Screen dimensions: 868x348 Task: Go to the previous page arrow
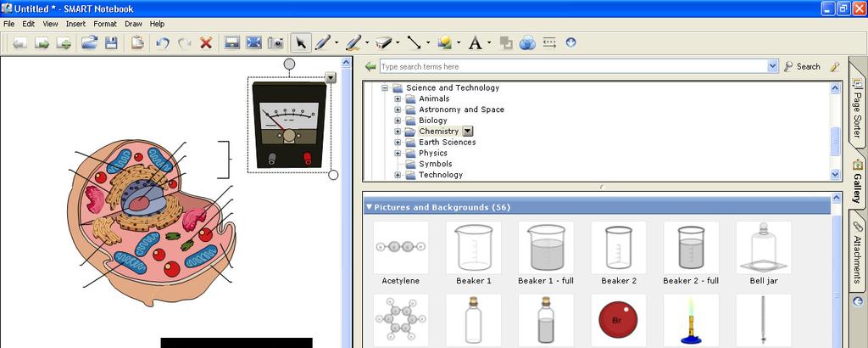point(19,42)
